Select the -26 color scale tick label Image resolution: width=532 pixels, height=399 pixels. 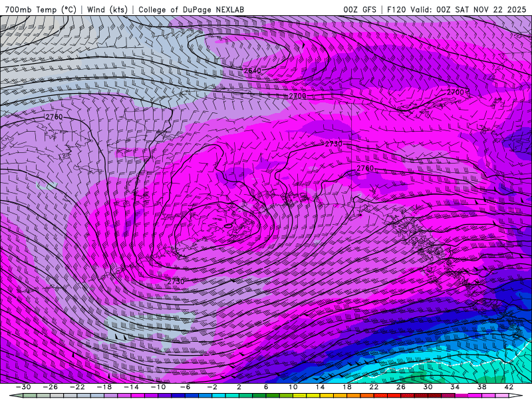[x=51, y=387]
